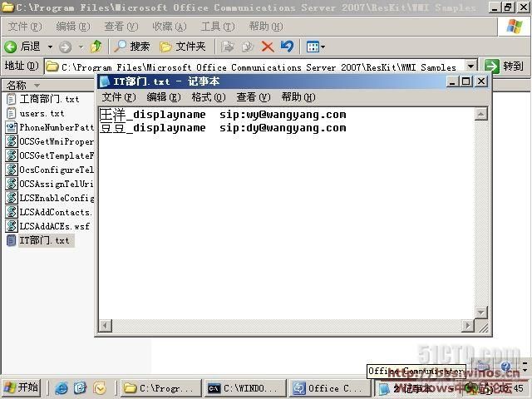Click Notepad horizontal scrollbar left arrow
Image resolution: width=532 pixels, height=399 pixels.
106,325
